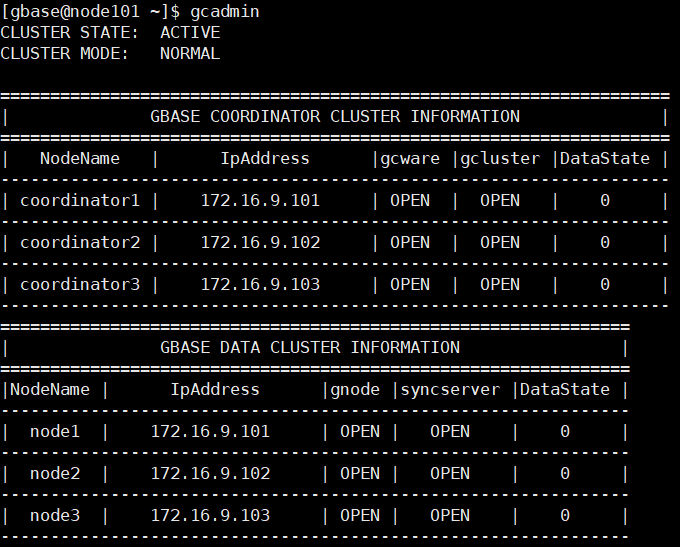The height and width of the screenshot is (547, 680).
Task: Click DataState 0 for node1
Action: tap(565, 432)
